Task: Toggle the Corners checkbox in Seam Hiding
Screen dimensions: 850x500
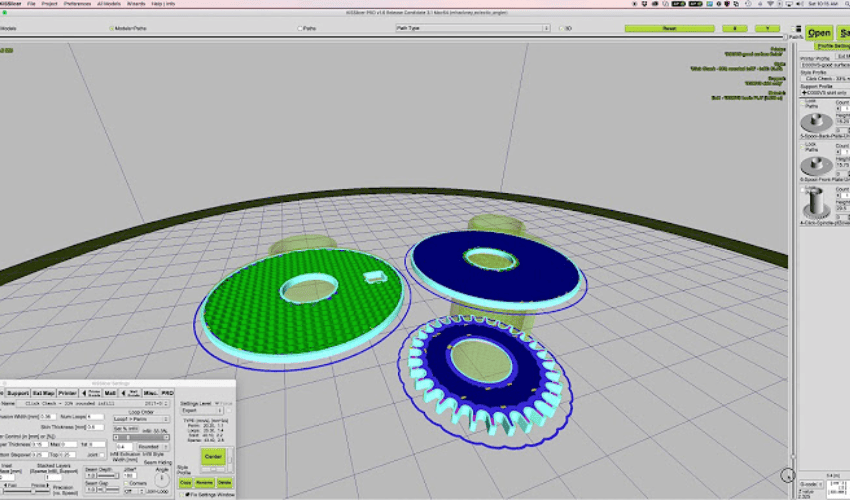Action: [126, 483]
